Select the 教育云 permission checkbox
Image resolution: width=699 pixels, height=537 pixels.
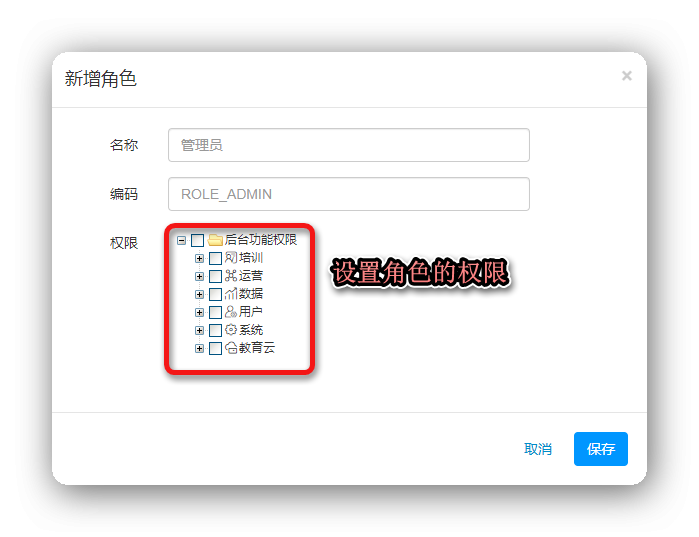215,348
